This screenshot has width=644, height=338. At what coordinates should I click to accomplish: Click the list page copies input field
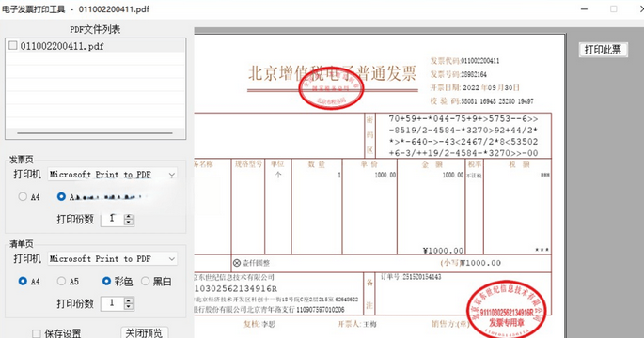pyautogui.click(x=113, y=303)
